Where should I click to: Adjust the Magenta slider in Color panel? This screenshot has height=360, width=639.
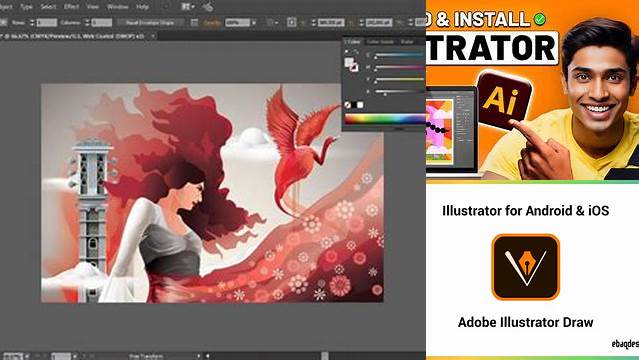point(400,67)
